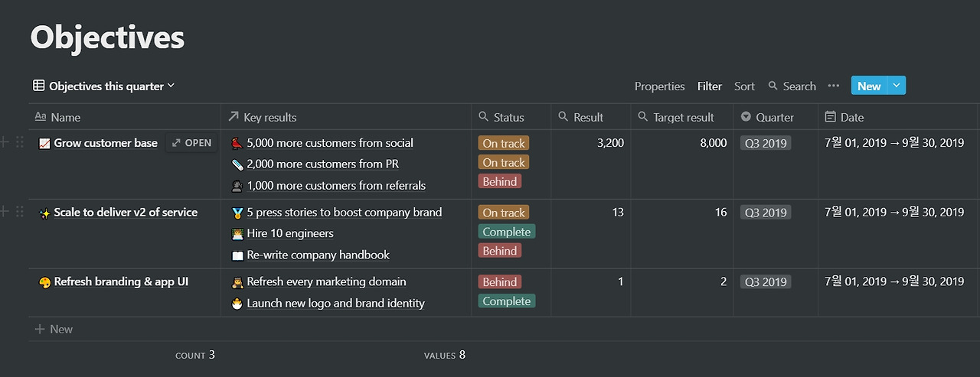Open the Sort menu
Image resolution: width=980 pixels, height=377 pixels.
[744, 86]
